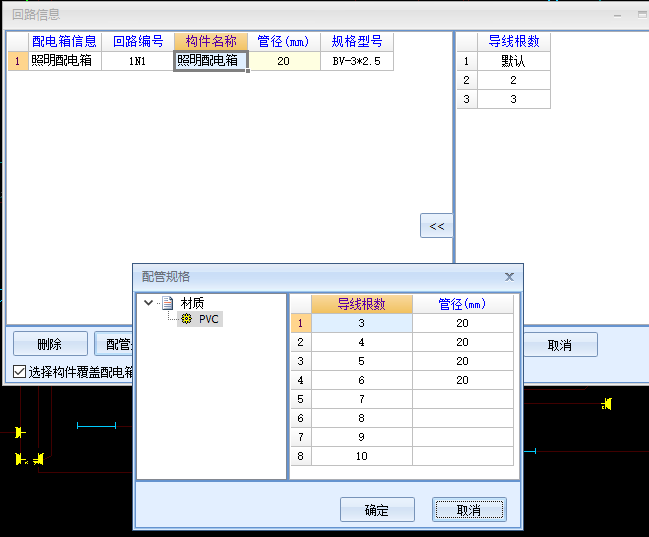The width and height of the screenshot is (649, 537).
Task: Select the 1N1 circuit number cell
Action: coord(138,61)
